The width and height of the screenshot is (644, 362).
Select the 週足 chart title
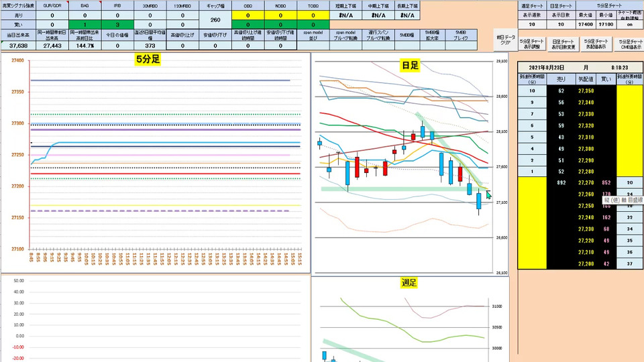point(409,282)
